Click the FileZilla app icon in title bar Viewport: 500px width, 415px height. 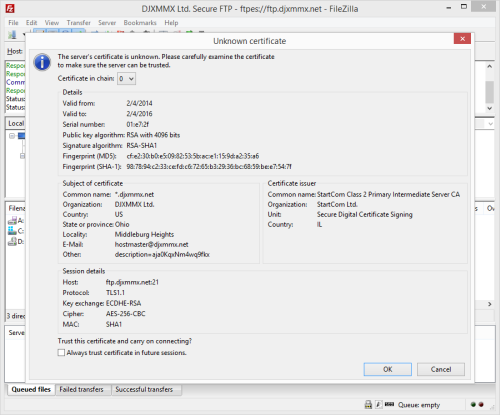pos(10,9)
